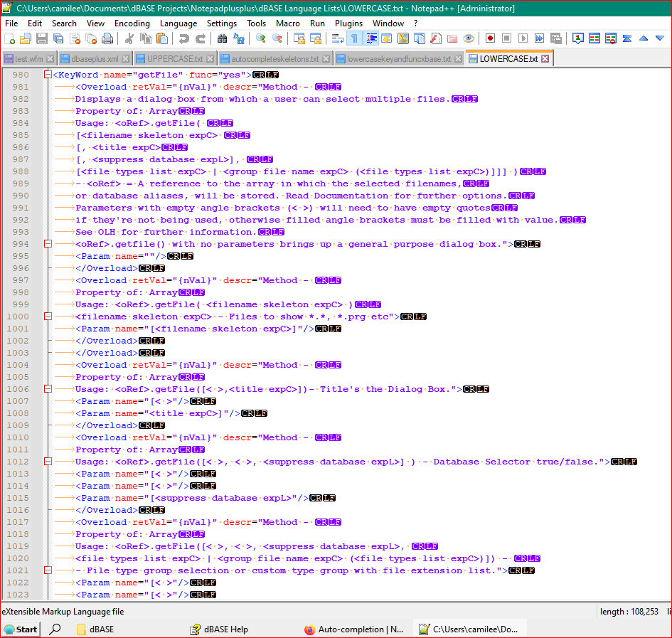The height and width of the screenshot is (638, 672).
Task: Click the Close All documents icon
Action: click(91, 39)
